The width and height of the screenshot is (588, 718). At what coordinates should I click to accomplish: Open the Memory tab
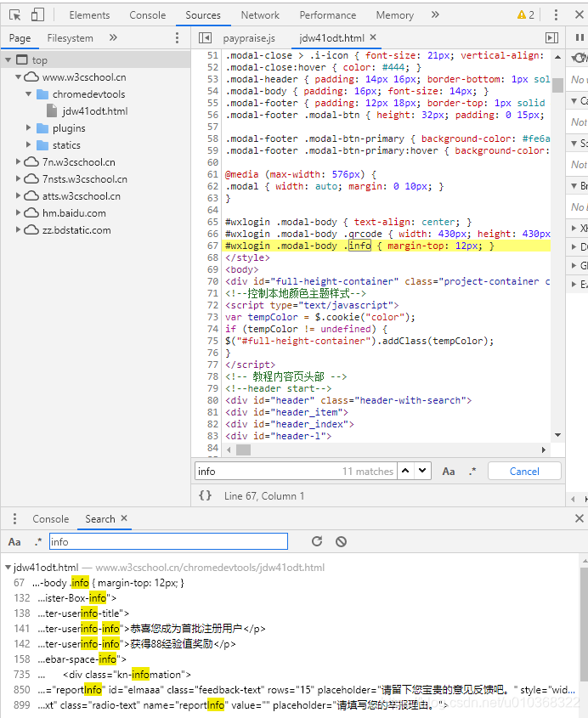tap(395, 15)
